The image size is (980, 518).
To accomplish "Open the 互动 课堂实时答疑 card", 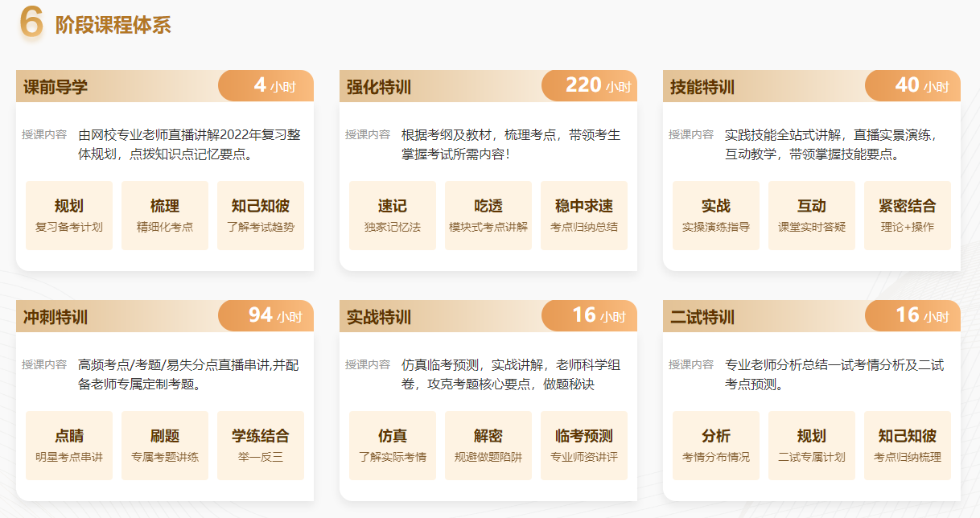I will [811, 215].
